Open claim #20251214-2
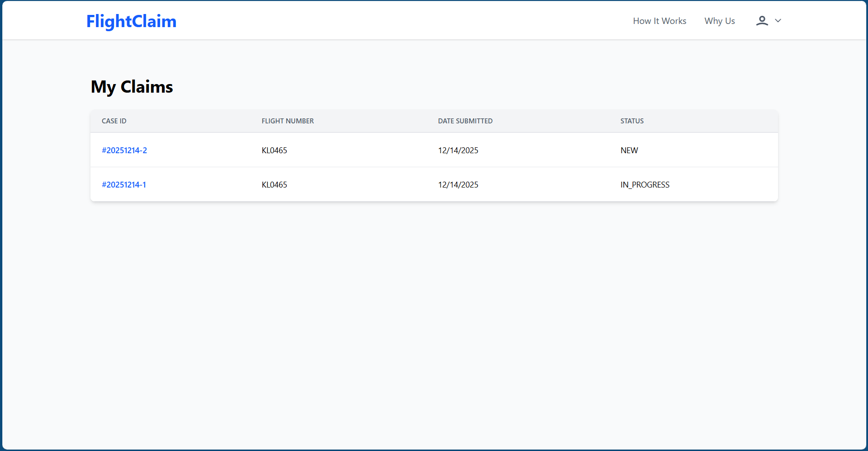The image size is (868, 451). coord(124,150)
